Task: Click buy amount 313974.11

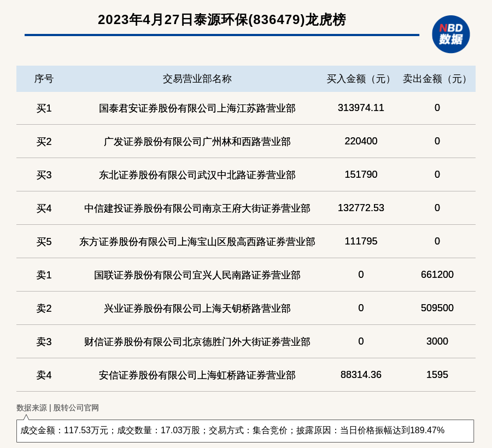Action: pyautogui.click(x=361, y=108)
